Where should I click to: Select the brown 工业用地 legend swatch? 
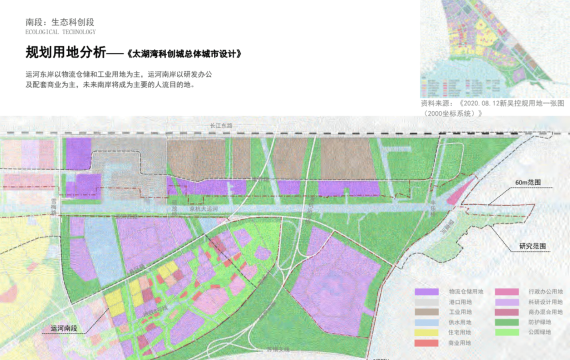(427, 312)
